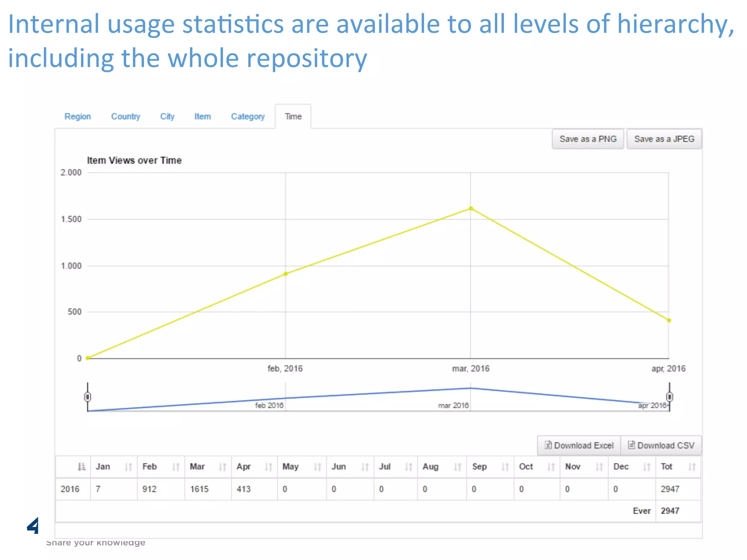This screenshot has width=747, height=560.
Task: Click the Mar column header
Action: [197, 467]
